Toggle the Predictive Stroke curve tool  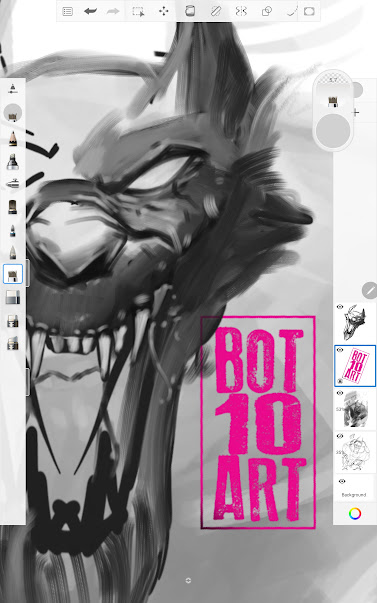tap(292, 12)
